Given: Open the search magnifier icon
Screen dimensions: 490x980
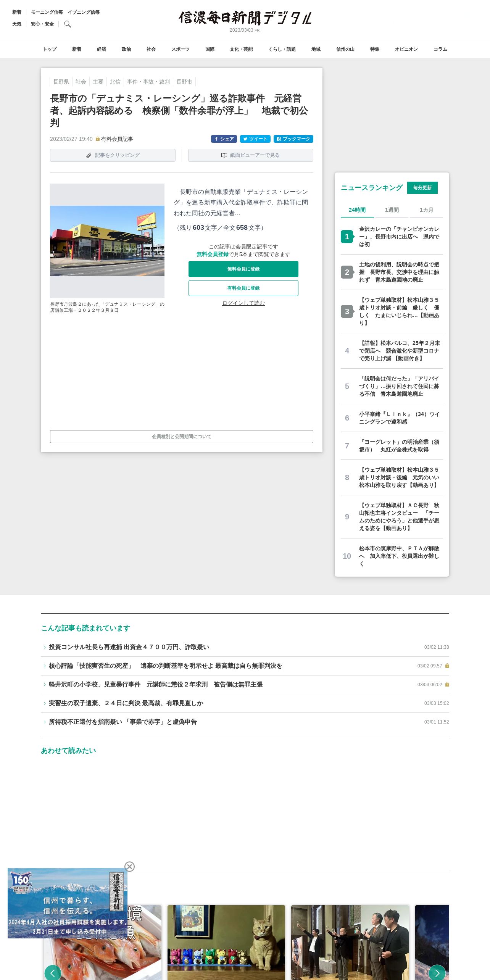Looking at the screenshot, I should 68,24.
